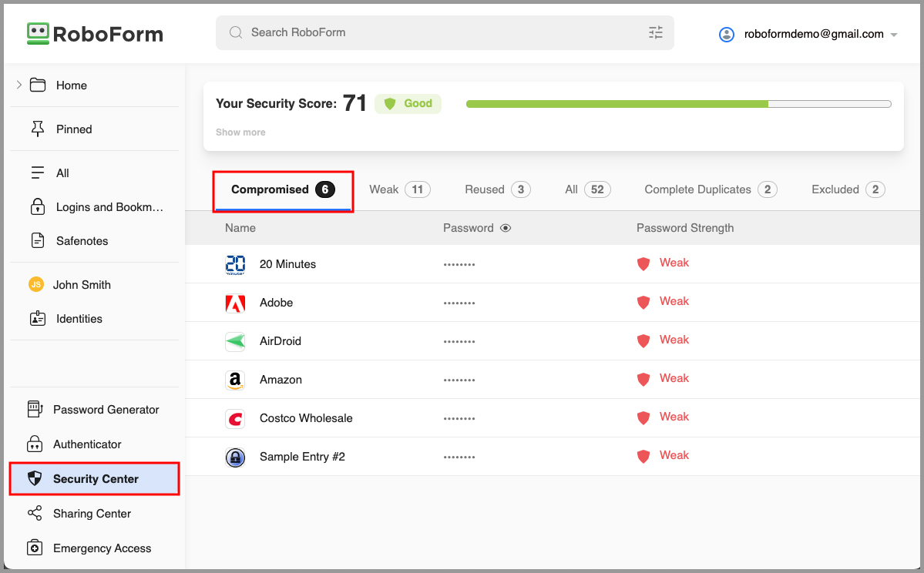The height and width of the screenshot is (573, 924).
Task: Click the Costco Wholesale logo icon
Action: tap(235, 418)
